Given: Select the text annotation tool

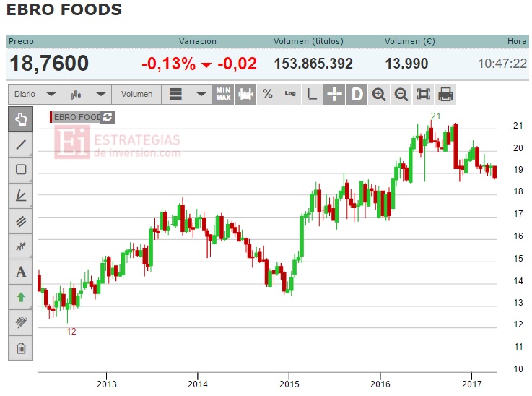Looking at the screenshot, I should pos(21,272).
